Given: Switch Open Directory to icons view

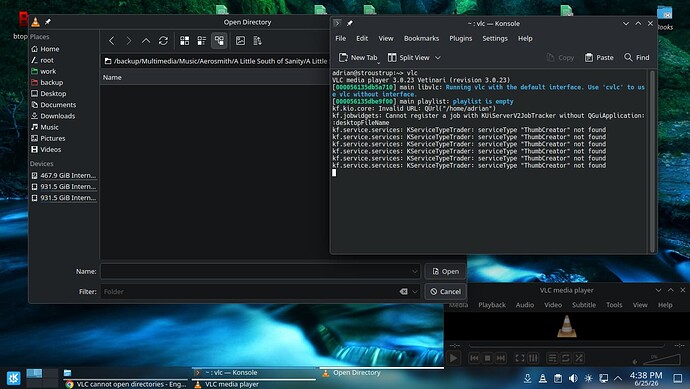Looking at the screenshot, I should [185, 41].
